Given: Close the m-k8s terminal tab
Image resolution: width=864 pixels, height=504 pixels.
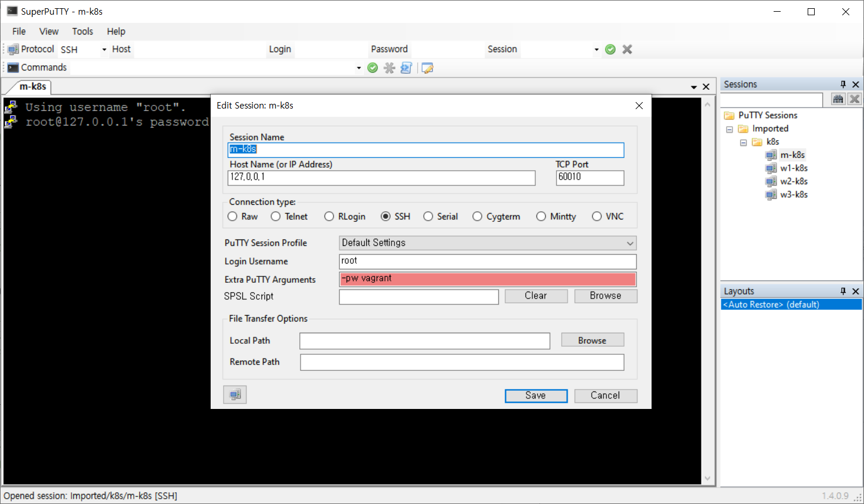Looking at the screenshot, I should coord(706,87).
